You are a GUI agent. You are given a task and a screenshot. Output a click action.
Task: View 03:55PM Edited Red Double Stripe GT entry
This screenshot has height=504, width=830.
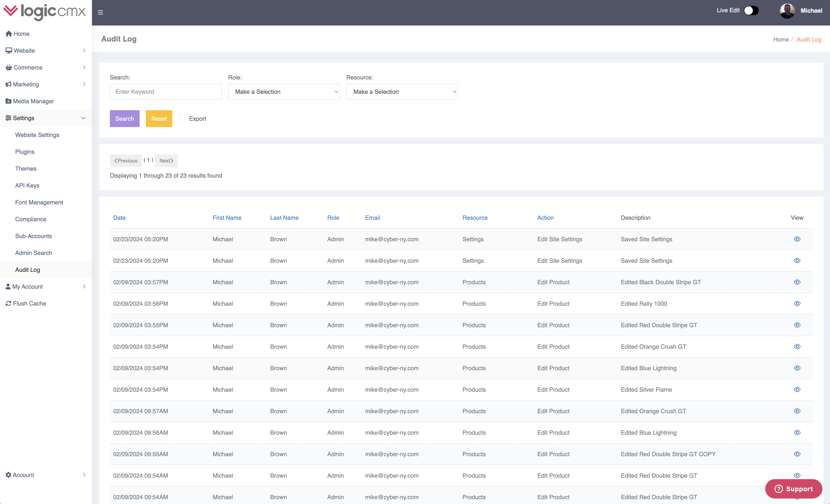[x=797, y=325]
